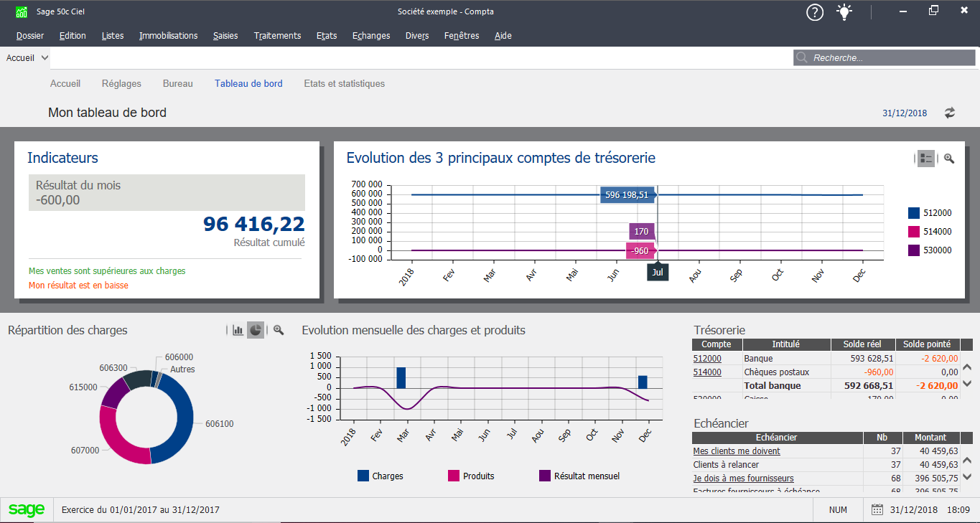Click the NUM indicator in status bar

[838, 510]
